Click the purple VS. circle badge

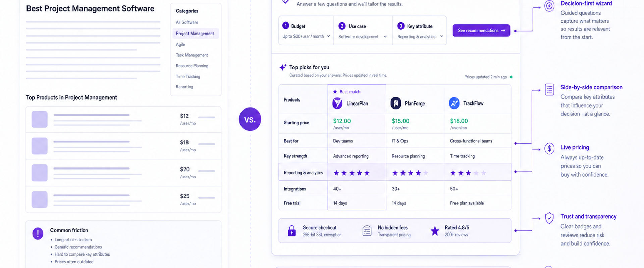pos(250,119)
